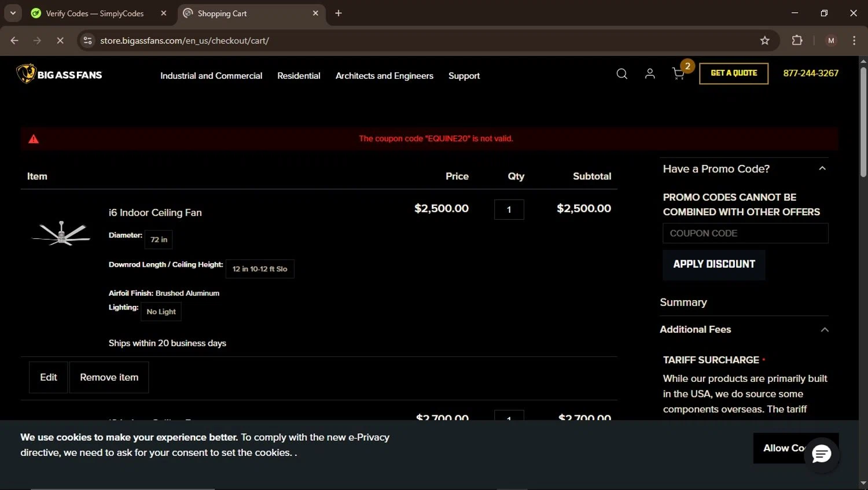Click Remove item for i6 fan
This screenshot has height=490, width=868.
(109, 377)
